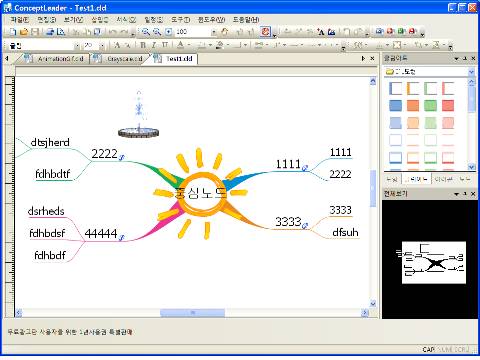Toggle Bold formatting

(x=143, y=45)
